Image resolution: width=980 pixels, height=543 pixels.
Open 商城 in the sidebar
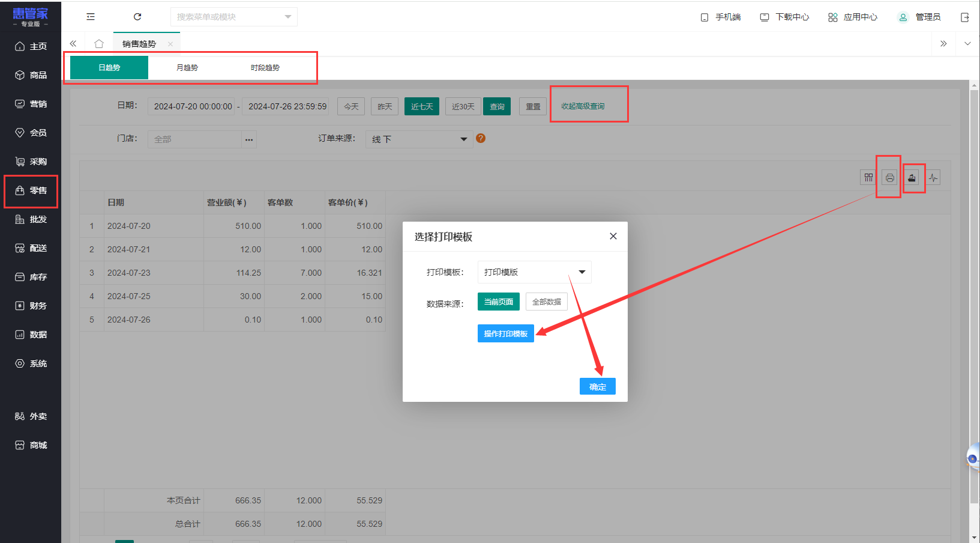coord(31,445)
